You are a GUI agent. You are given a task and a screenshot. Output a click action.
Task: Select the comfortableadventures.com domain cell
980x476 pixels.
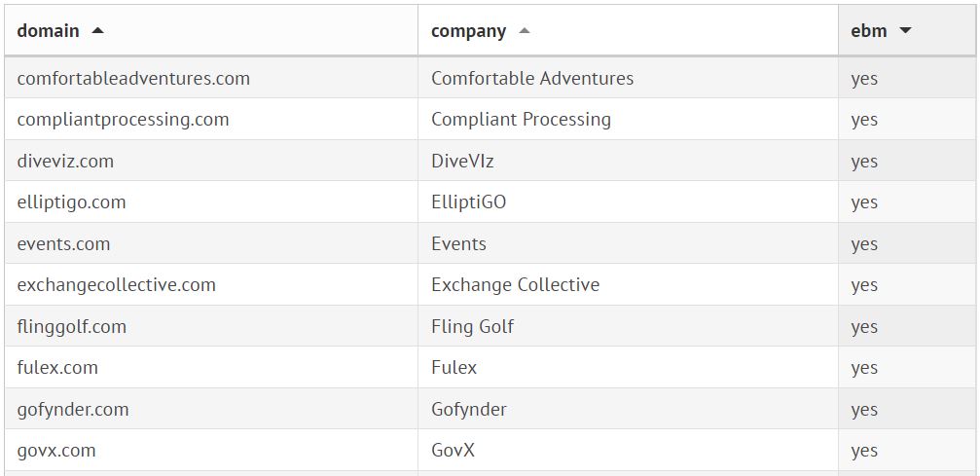[133, 78]
